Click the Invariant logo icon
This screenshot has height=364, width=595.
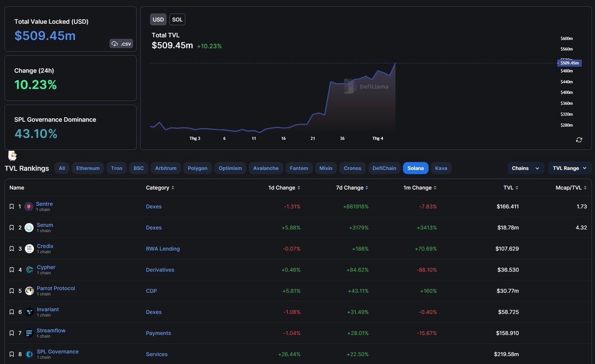coord(29,312)
